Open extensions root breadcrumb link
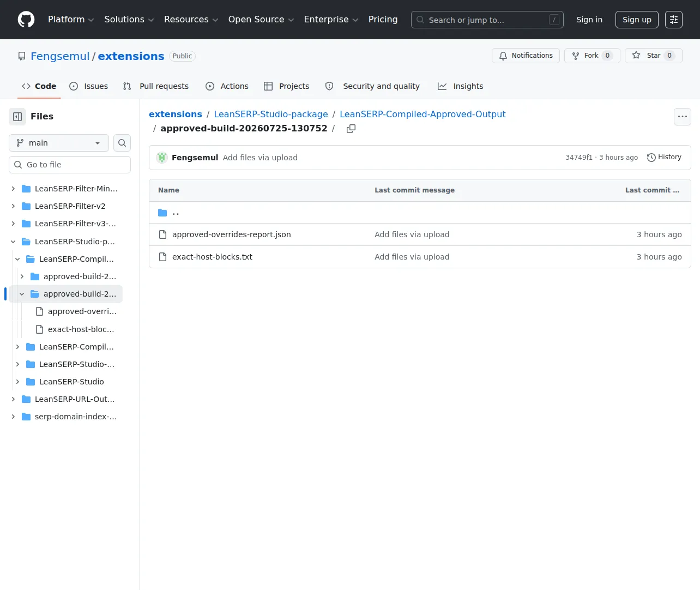 coord(176,114)
